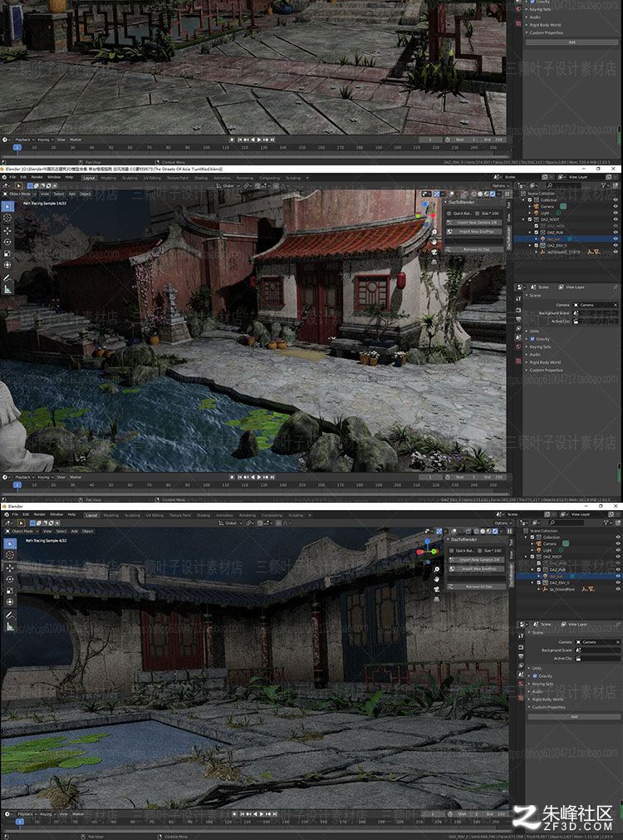This screenshot has width=623, height=840.
Task: Open Window menu in middle window
Action: (x=54, y=177)
